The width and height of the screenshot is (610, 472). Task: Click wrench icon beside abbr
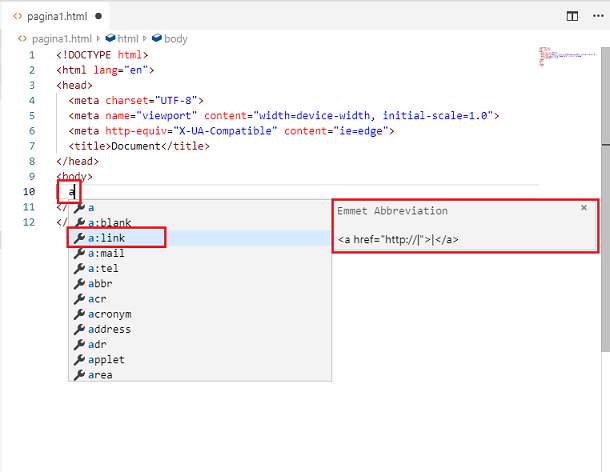click(79, 284)
